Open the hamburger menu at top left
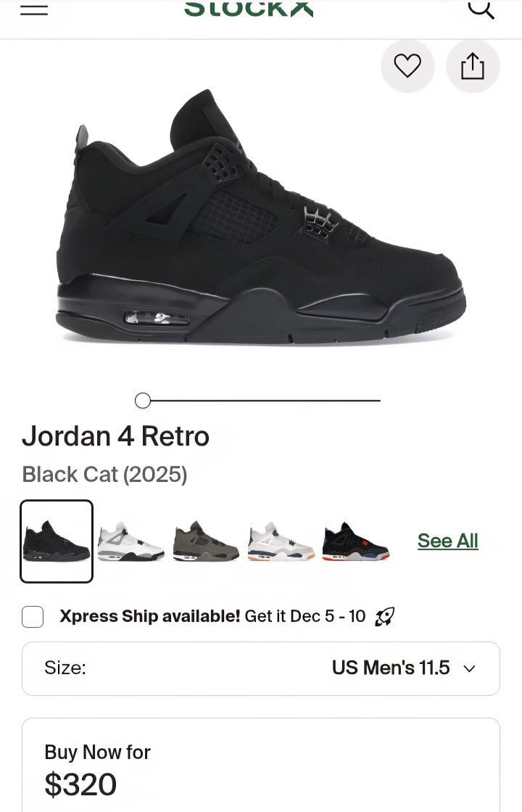Image resolution: width=522 pixels, height=812 pixels. pyautogui.click(x=32, y=9)
